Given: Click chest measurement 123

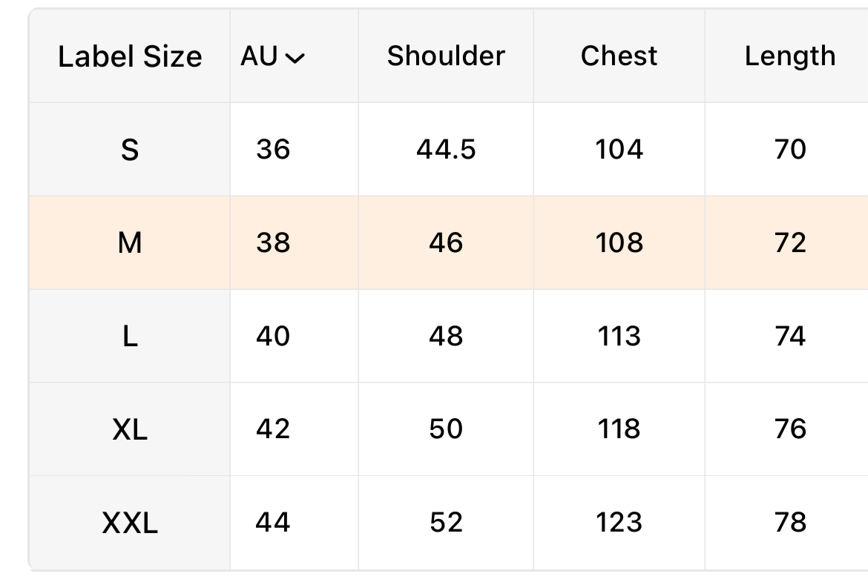Looking at the screenshot, I should pos(619,523).
